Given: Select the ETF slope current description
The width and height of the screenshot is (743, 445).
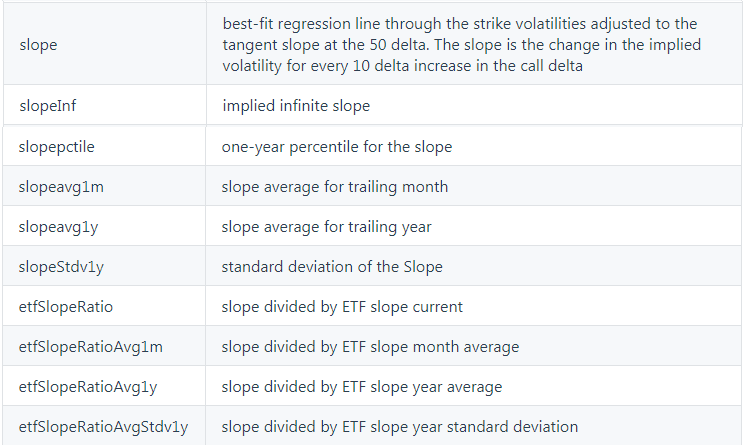Looking at the screenshot, I should click(x=342, y=307).
